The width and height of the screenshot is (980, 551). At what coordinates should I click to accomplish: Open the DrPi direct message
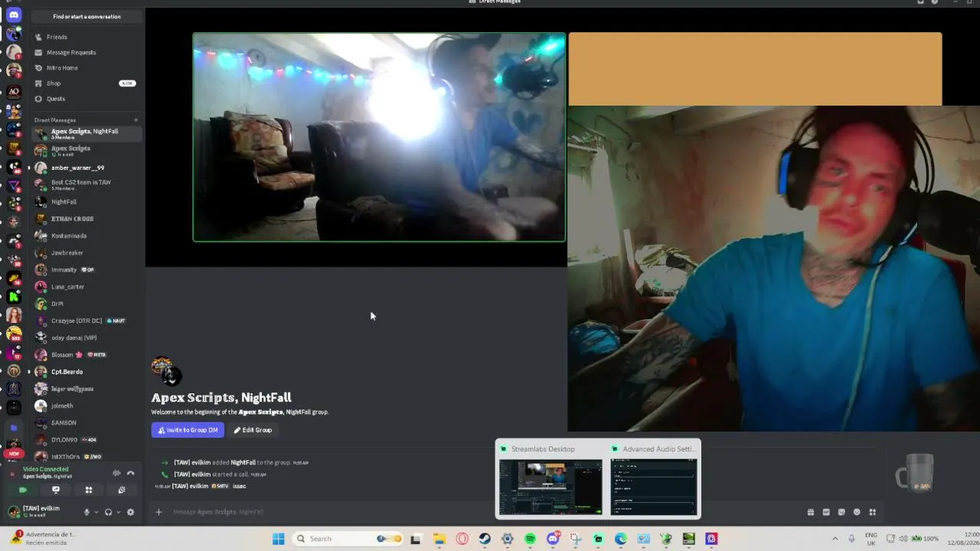pyautogui.click(x=86, y=304)
